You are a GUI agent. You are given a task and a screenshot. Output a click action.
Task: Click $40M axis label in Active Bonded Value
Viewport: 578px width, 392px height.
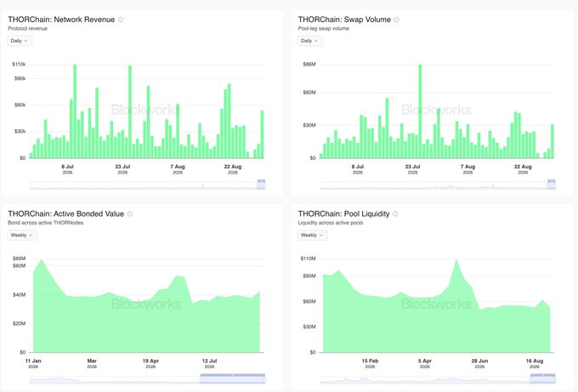click(19, 295)
